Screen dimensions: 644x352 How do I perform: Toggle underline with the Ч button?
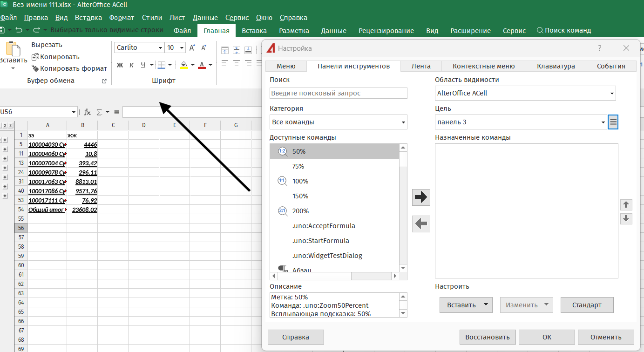pos(143,65)
